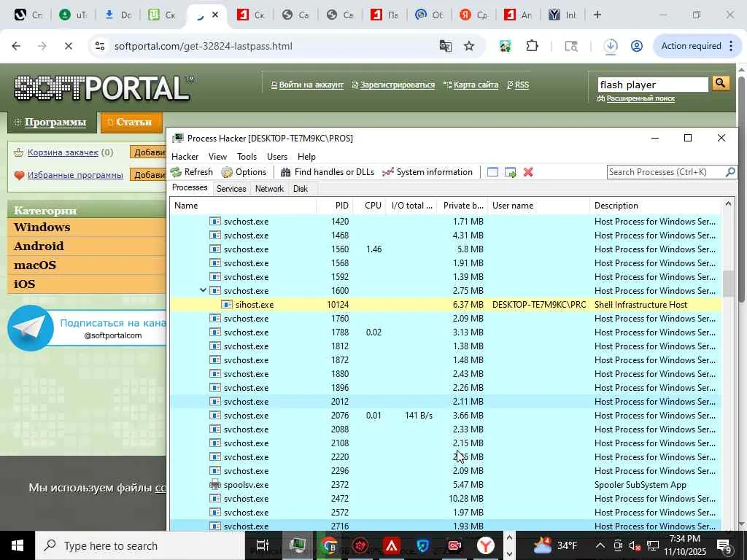Screen dimensions: 747x560
Task: Open Task View on the taskbar
Action: tap(263, 545)
